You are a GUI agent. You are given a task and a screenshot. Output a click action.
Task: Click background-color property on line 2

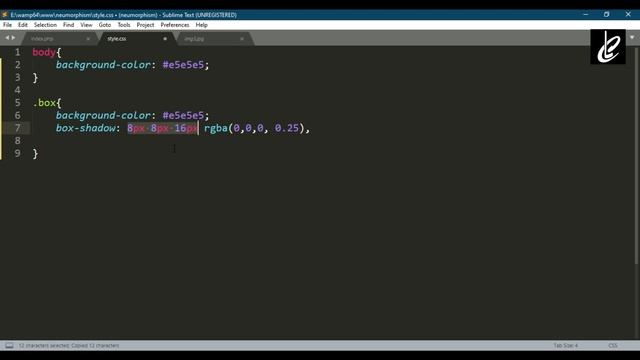pos(103,65)
